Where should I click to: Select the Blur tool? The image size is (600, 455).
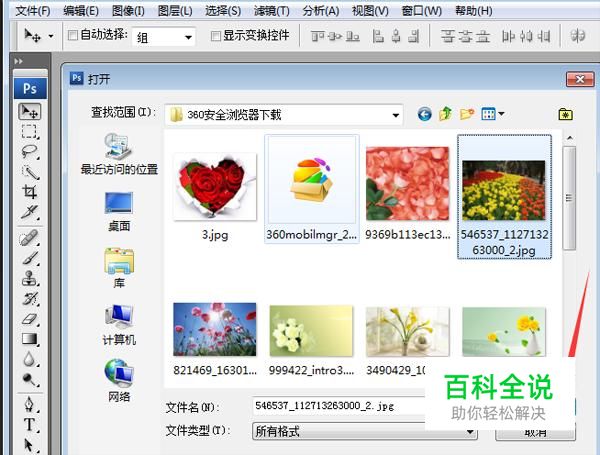pos(29,359)
